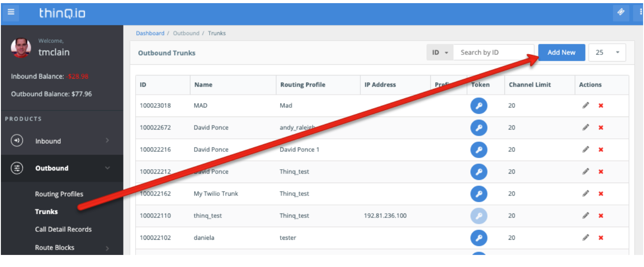Select the Inbound product icon in sidebar
This screenshot has height=267, width=644.
16,141
